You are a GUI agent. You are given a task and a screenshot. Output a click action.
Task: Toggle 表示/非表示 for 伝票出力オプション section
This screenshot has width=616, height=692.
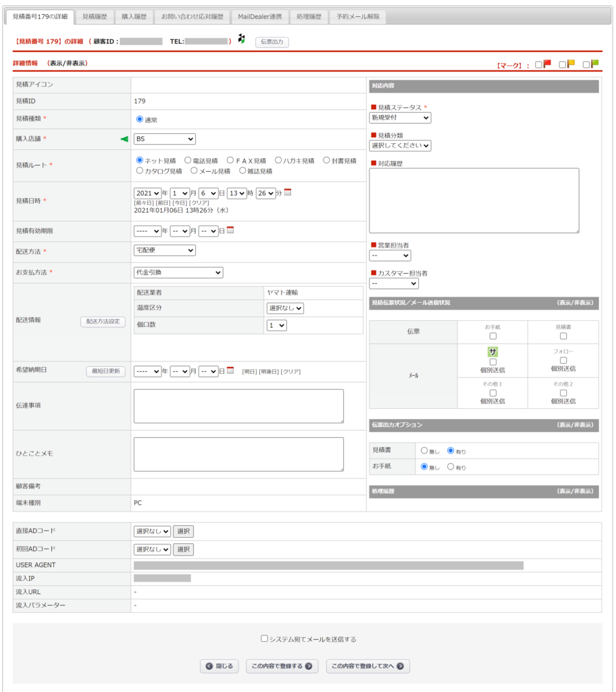(574, 425)
